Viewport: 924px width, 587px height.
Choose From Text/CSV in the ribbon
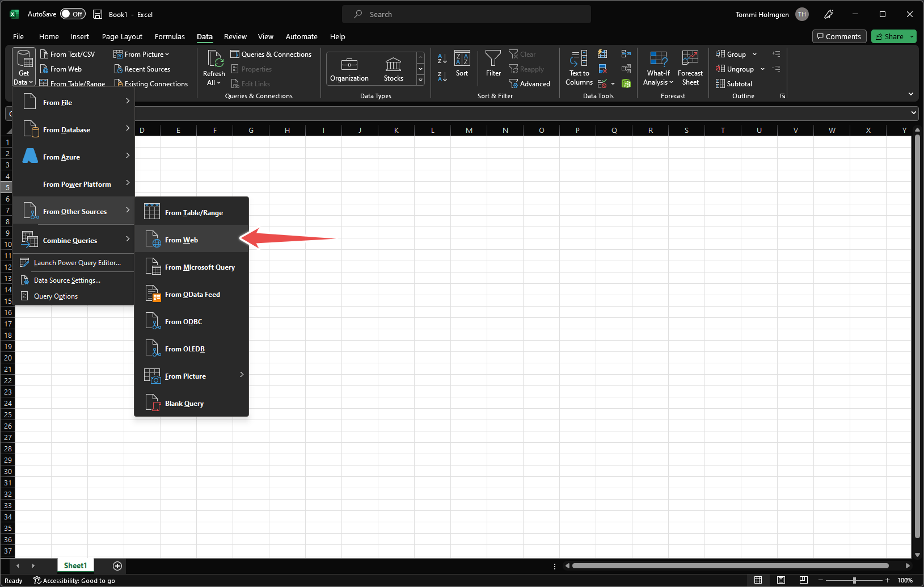click(x=67, y=54)
